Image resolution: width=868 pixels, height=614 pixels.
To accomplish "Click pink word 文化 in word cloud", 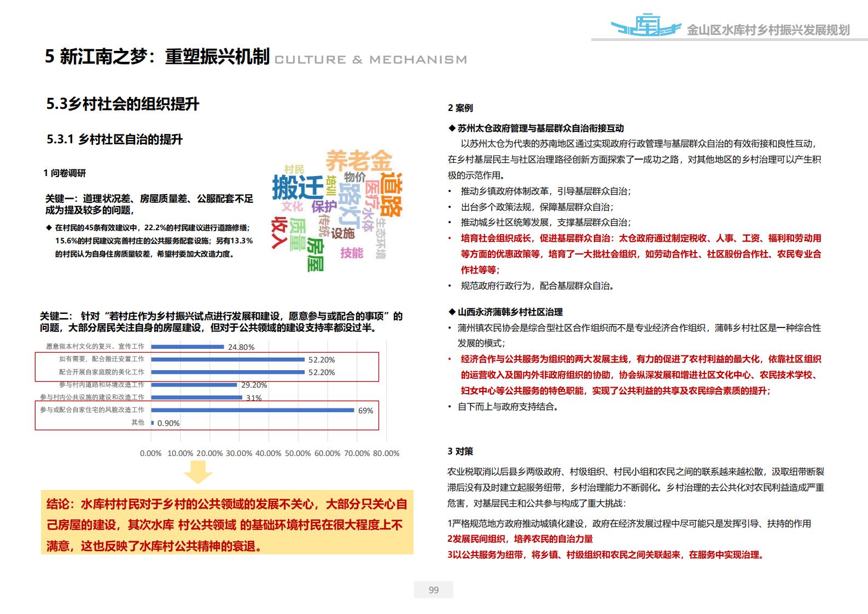I will [x=292, y=206].
